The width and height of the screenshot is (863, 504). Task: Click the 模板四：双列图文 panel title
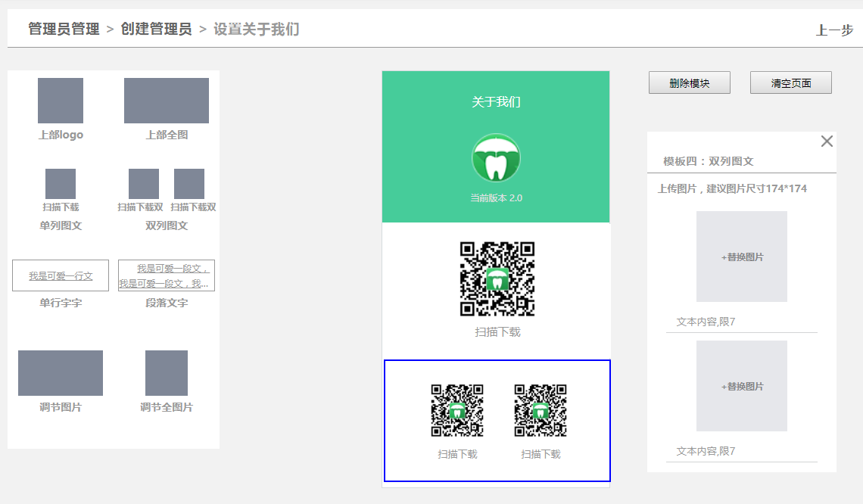[x=709, y=161]
